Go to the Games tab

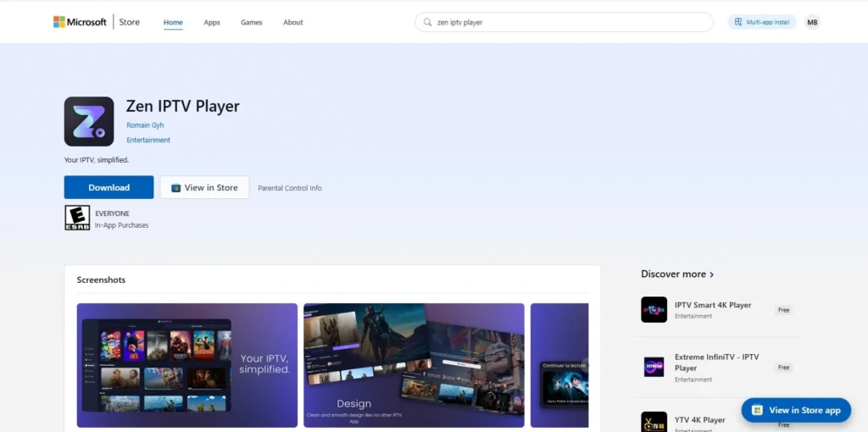(251, 22)
